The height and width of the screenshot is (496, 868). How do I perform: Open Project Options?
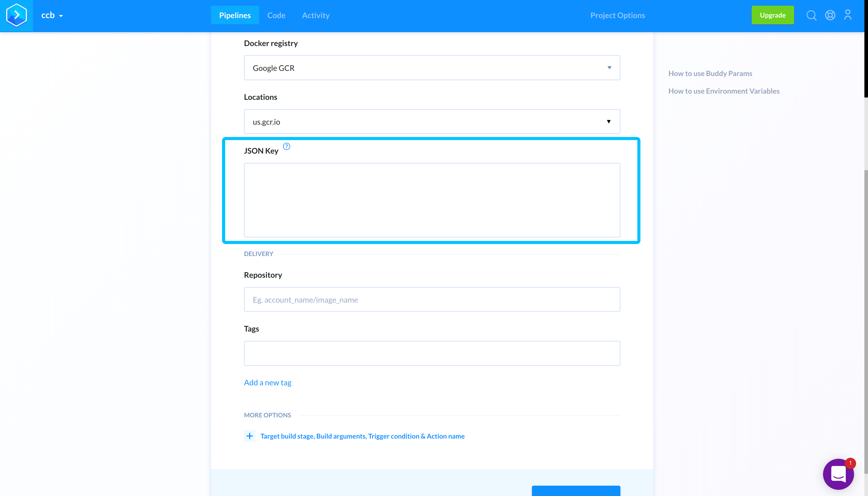618,15
